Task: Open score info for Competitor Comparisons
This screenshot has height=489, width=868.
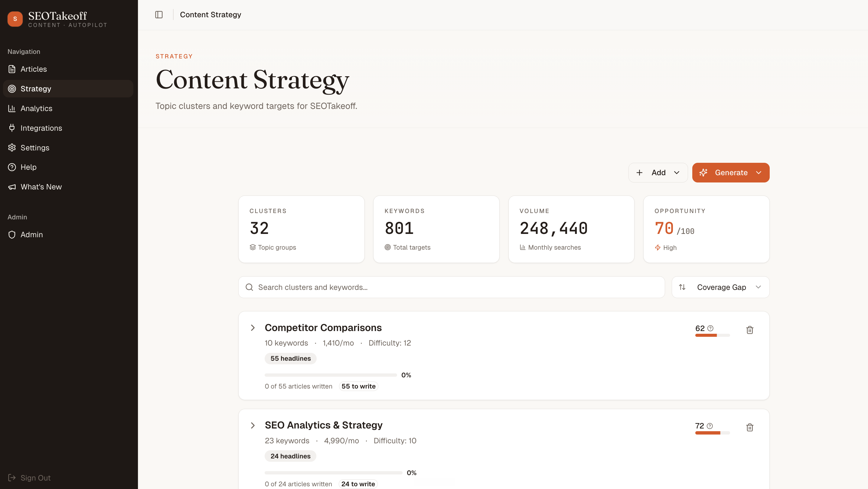Action: coord(710,328)
